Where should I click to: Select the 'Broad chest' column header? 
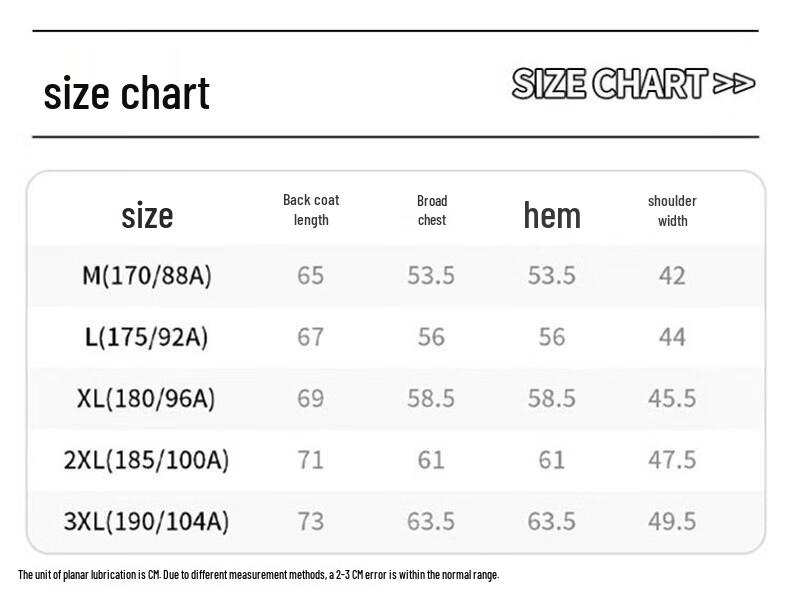pyautogui.click(x=432, y=210)
